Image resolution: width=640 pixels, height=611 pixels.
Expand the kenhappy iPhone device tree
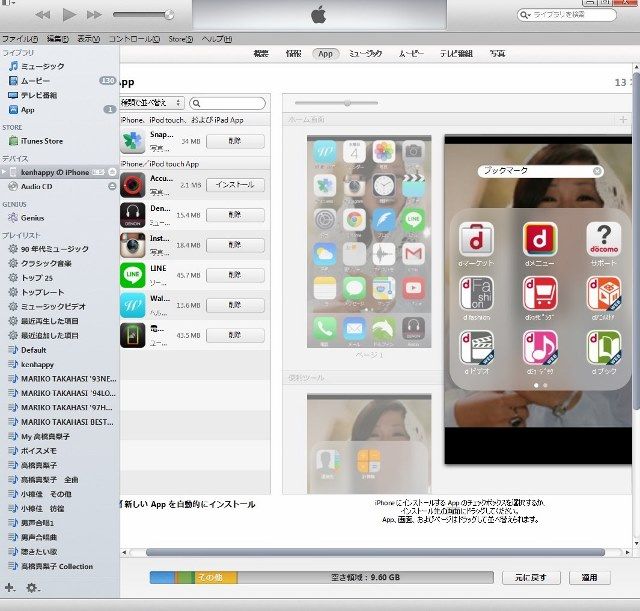pos(4,172)
